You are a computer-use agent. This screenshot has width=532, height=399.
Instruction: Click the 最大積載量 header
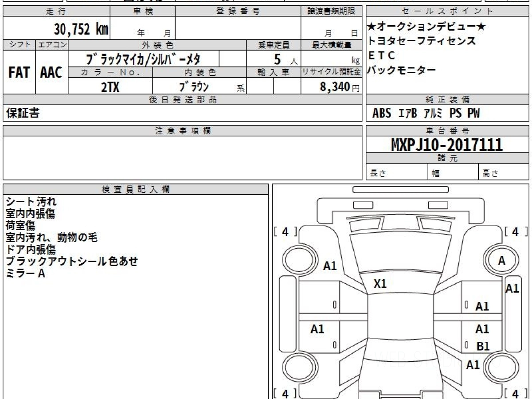click(x=331, y=45)
